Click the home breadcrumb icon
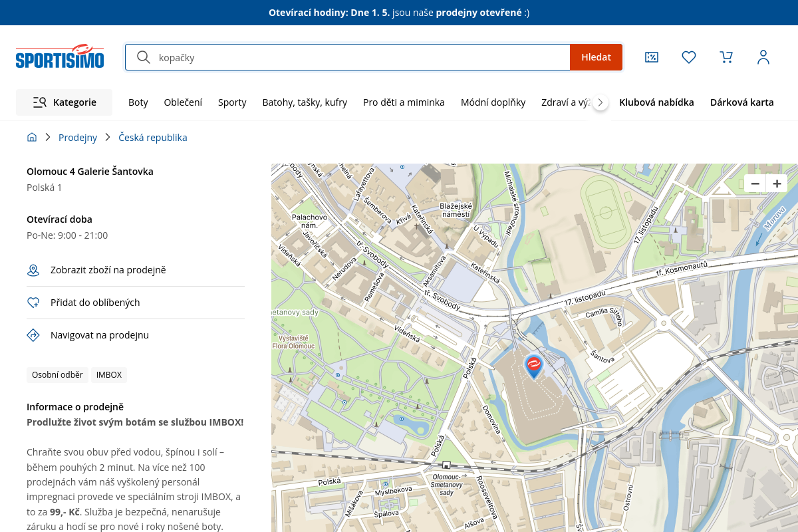798x532 pixels. pos(32,138)
